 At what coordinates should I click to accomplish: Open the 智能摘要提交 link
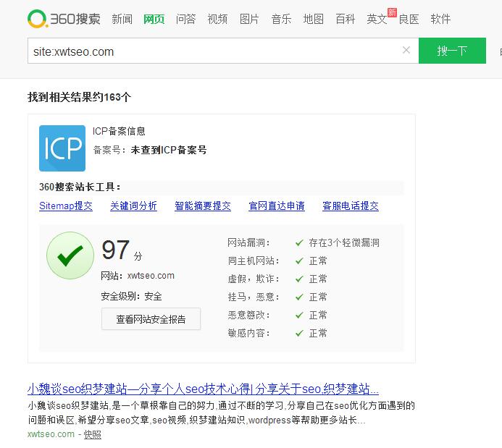[x=203, y=206]
